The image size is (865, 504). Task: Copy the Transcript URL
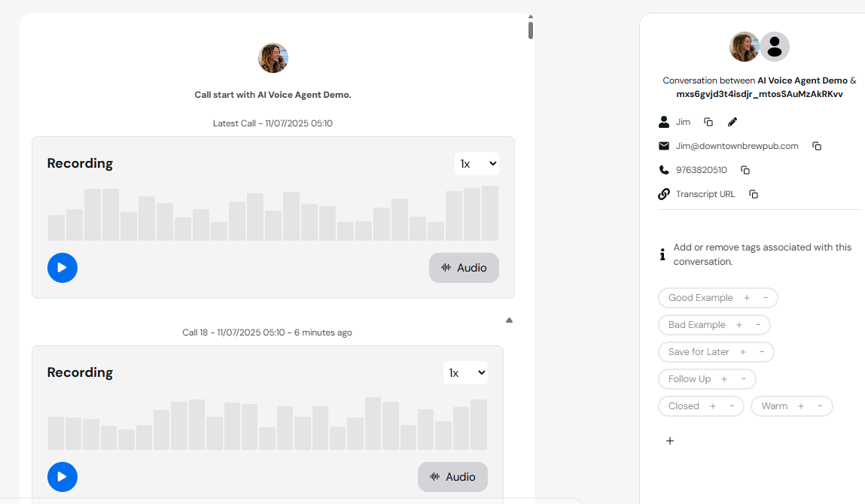[754, 194]
